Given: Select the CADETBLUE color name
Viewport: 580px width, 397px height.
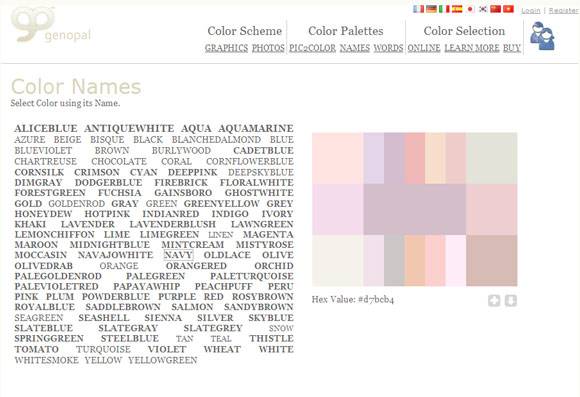Looking at the screenshot, I should pyautogui.click(x=263, y=151).
